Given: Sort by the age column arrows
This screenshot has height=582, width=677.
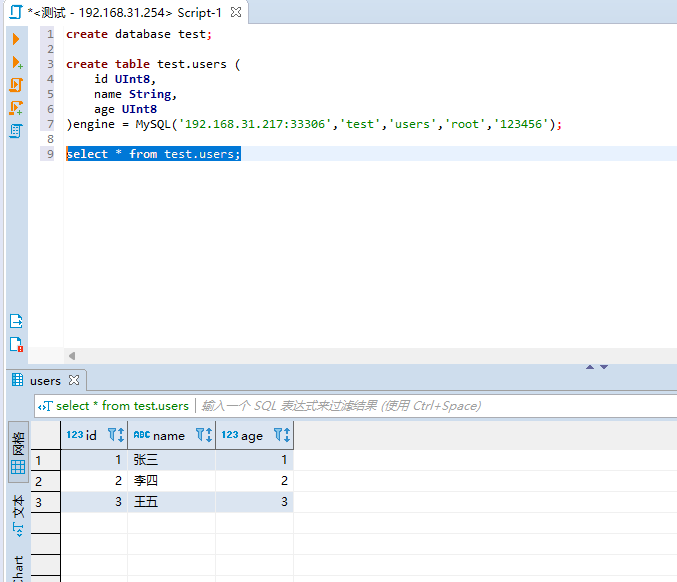Looking at the screenshot, I should [x=287, y=435].
